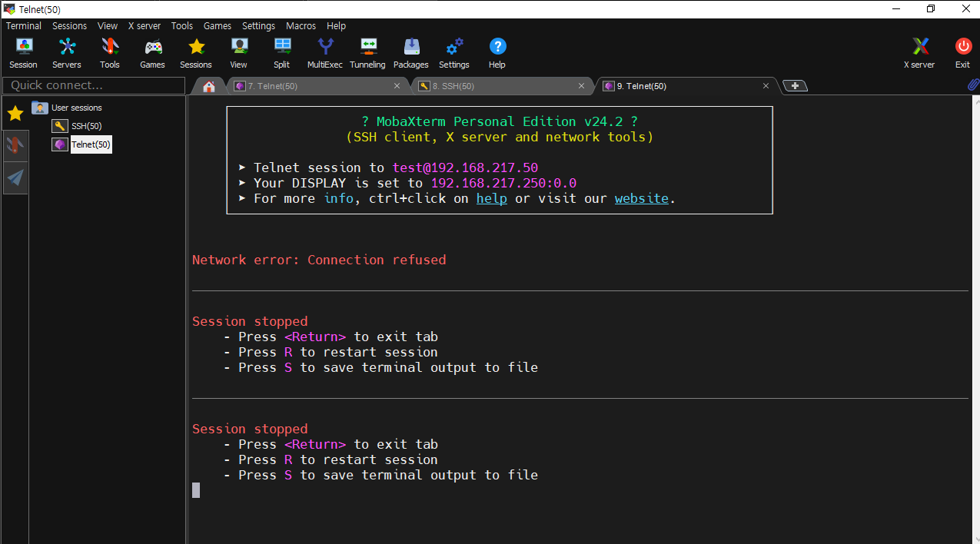Open the Packages toolbar icon
Screen dimensions: 980x544
click(x=411, y=53)
